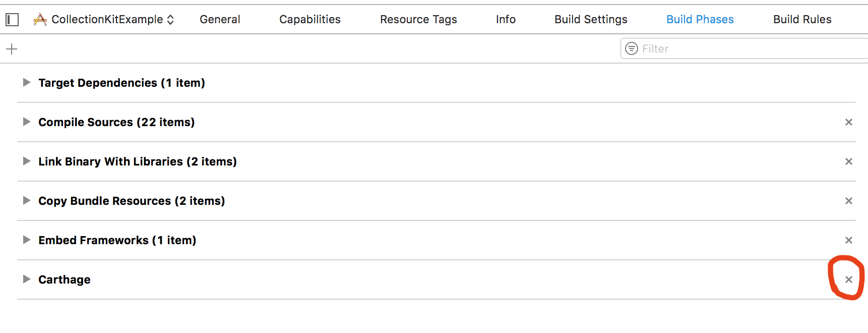
Task: Select the General tab
Action: point(219,19)
